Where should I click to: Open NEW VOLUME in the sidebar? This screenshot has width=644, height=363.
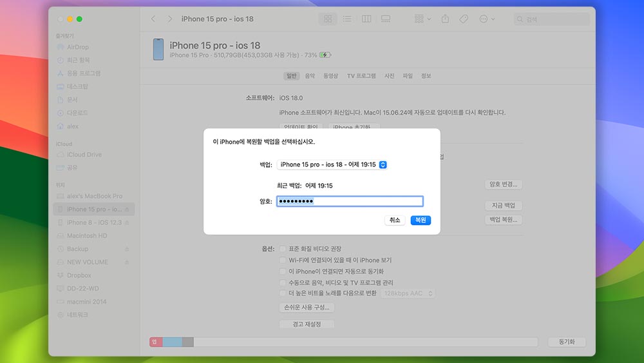coord(88,262)
